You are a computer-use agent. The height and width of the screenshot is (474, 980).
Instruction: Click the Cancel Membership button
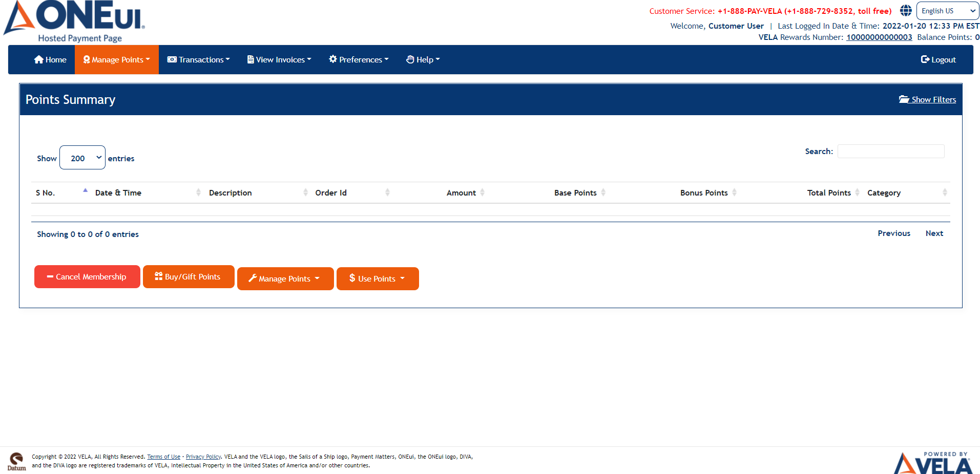[87, 277]
